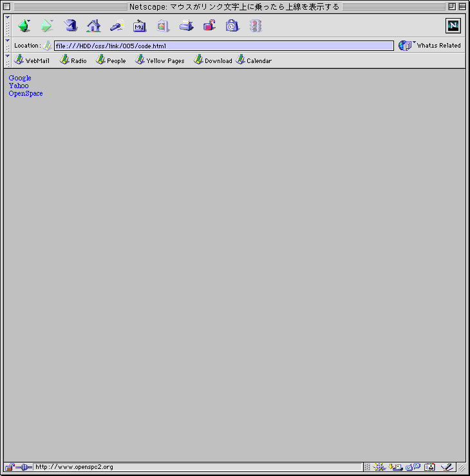This screenshot has width=470, height=476.
Task: Click the Forward arrow icon
Action: click(x=46, y=26)
